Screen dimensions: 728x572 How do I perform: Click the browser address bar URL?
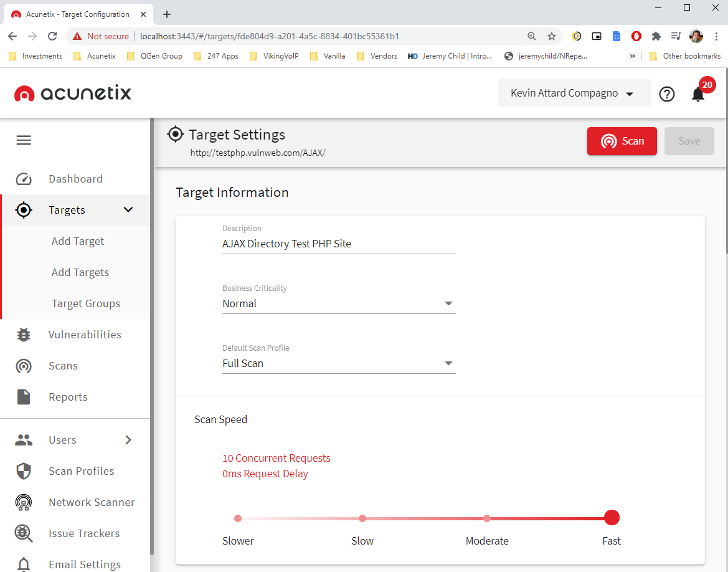click(269, 36)
